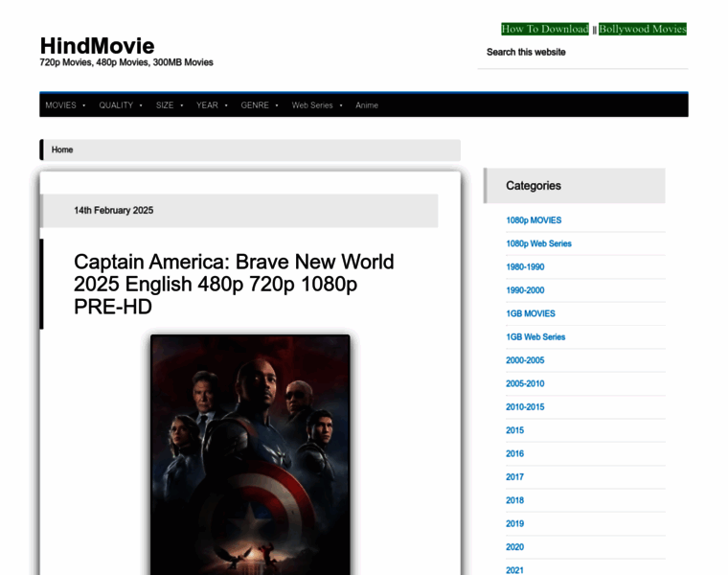Click the HindMovie site title
This screenshot has height=575, width=728.
tap(97, 46)
